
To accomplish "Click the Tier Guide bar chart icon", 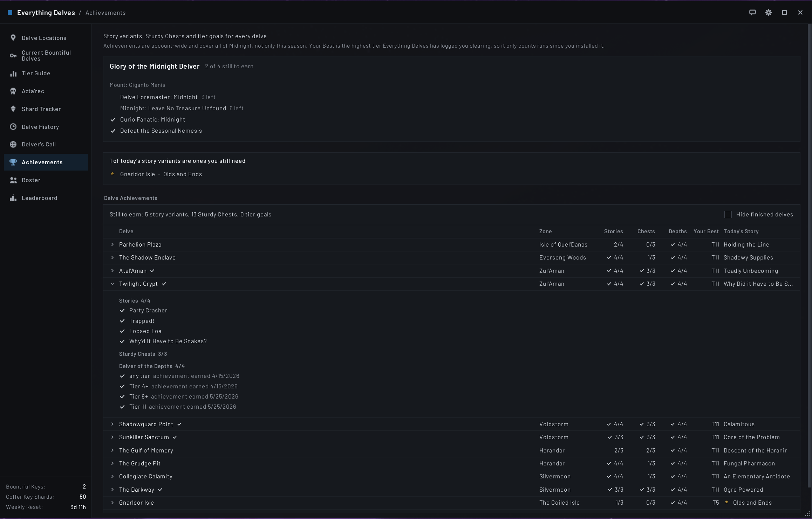I will click(13, 74).
